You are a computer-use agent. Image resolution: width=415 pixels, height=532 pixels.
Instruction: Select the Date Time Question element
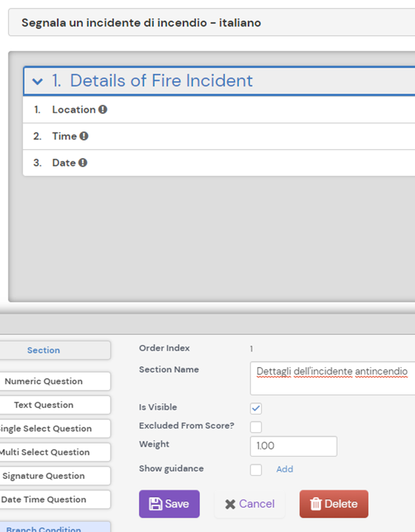[44, 499]
